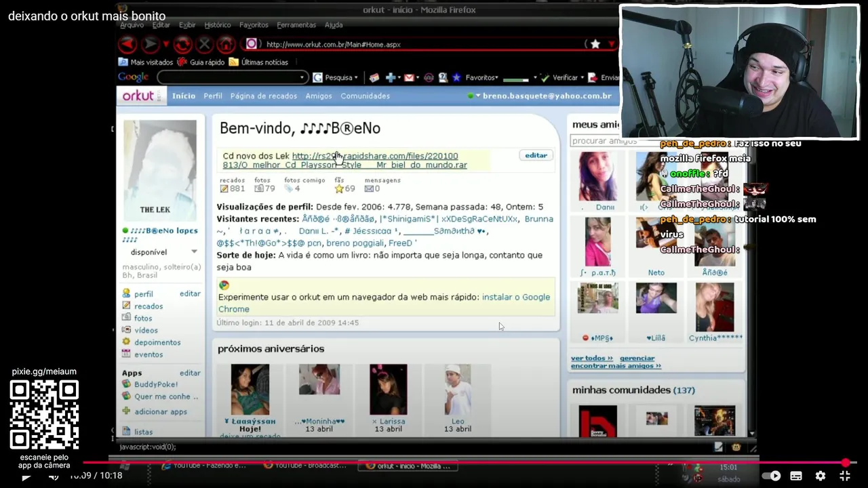The image size is (868, 488).
Task: Click the YouTube - broadcast taskbar button
Action: 305,466
